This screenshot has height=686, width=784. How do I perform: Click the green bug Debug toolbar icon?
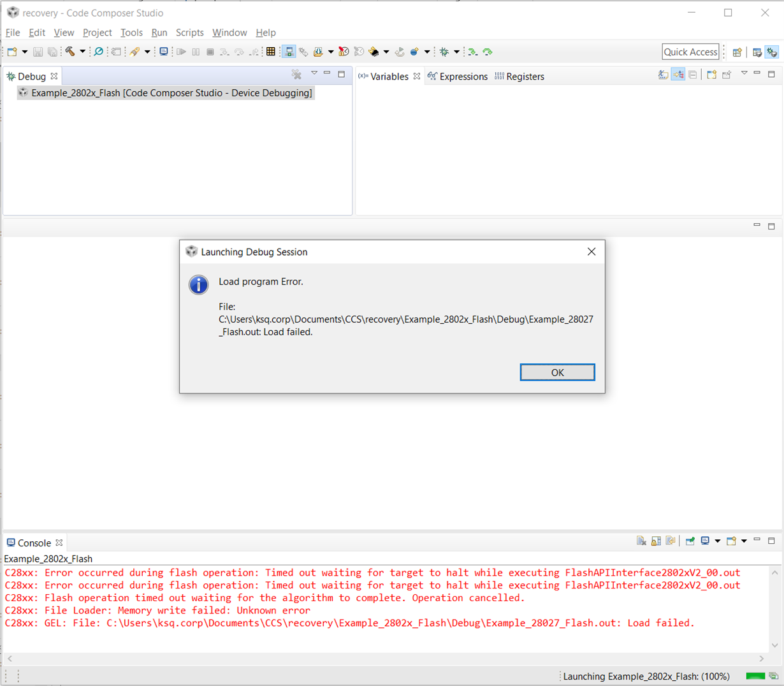pyautogui.click(x=444, y=52)
